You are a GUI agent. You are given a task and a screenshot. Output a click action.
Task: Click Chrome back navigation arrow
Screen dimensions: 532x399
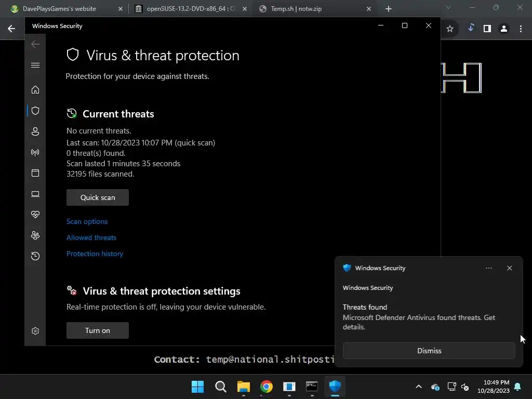pyautogui.click(x=11, y=29)
